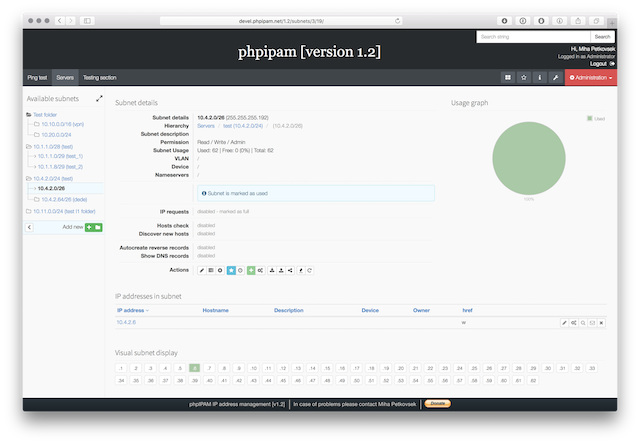This screenshot has height=444, width=640.
Task: Click the green add IP address button
Action: (x=251, y=270)
